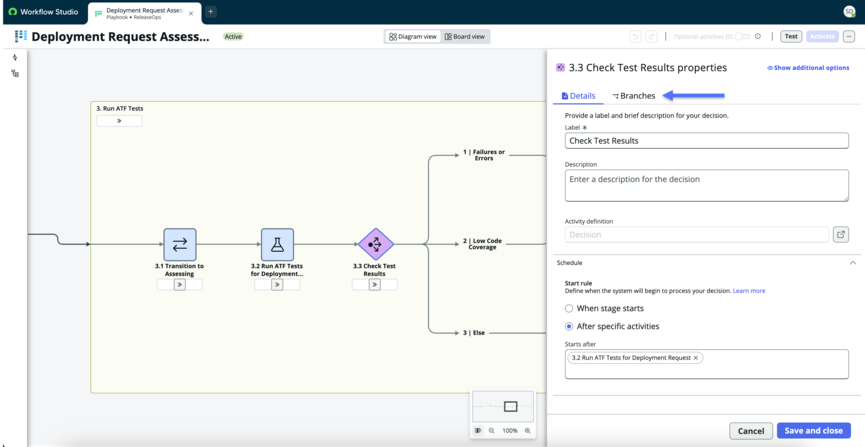Collapse the Schedule section chevron

tap(852, 263)
